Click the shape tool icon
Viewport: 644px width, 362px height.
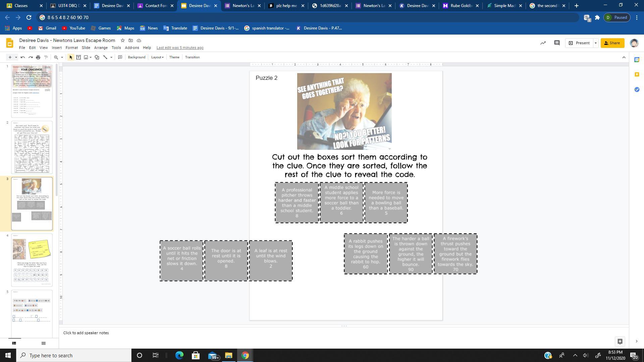(97, 57)
